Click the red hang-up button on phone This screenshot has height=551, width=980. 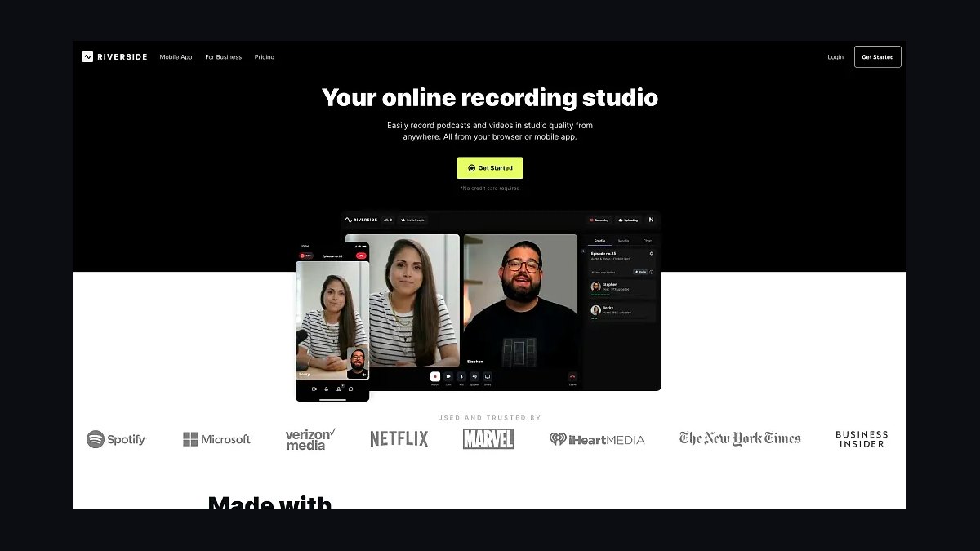click(361, 256)
